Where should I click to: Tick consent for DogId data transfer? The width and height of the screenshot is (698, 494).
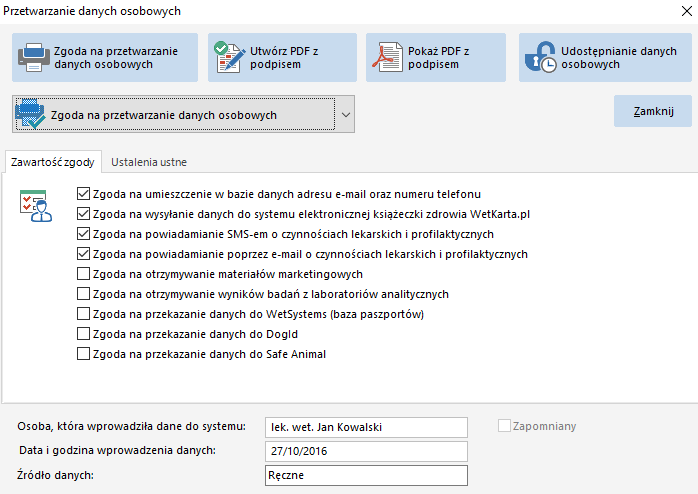(x=83, y=334)
